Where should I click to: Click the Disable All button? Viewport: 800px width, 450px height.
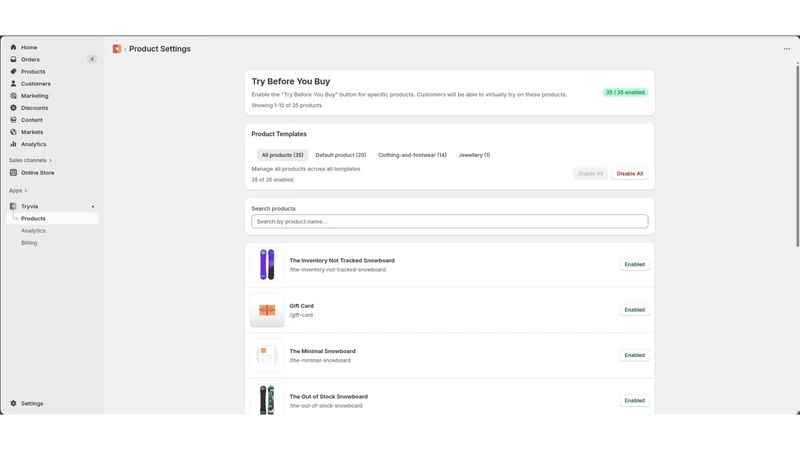(630, 173)
